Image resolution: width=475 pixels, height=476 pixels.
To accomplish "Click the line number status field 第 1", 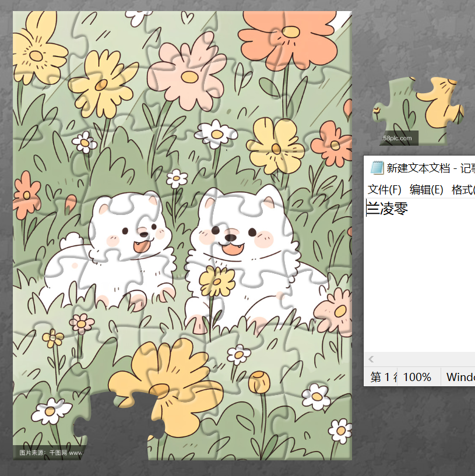I will pos(383,377).
